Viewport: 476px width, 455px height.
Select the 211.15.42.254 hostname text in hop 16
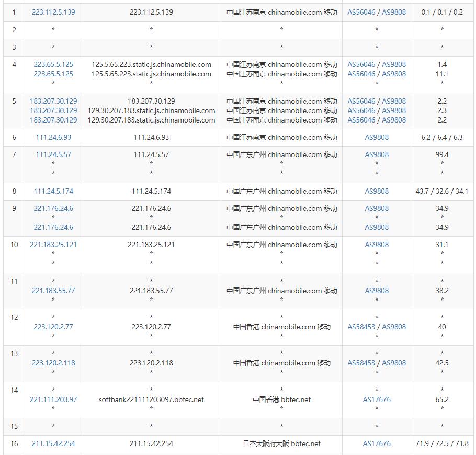tap(151, 443)
